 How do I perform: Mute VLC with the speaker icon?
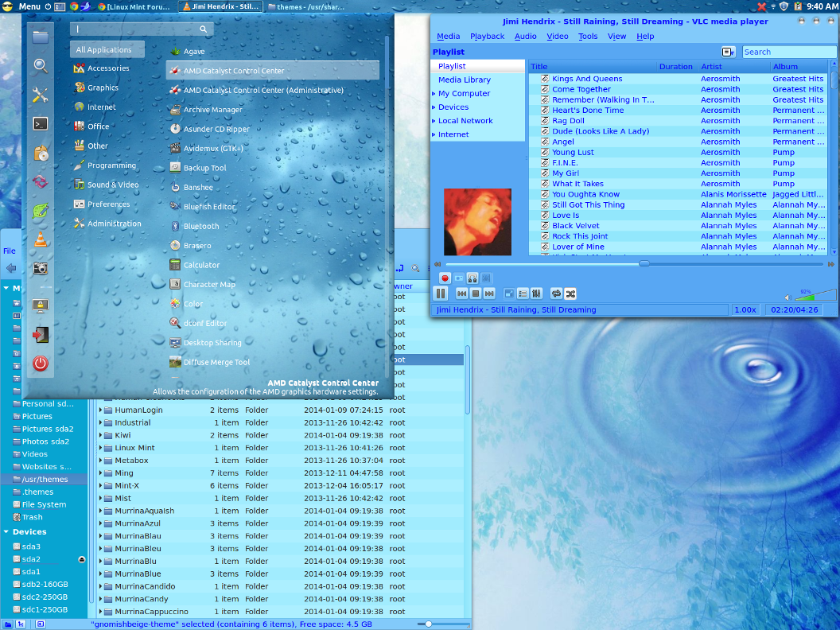click(787, 297)
